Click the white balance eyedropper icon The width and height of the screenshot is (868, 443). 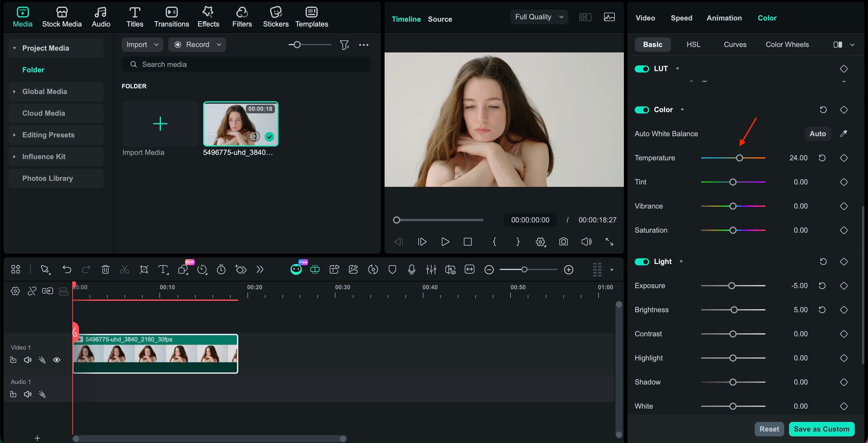[x=843, y=134]
